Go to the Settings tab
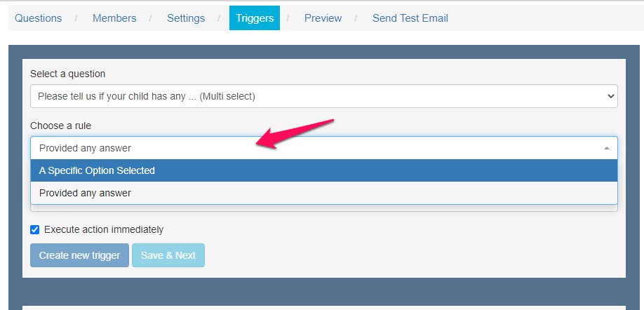The image size is (644, 310). 186,18
